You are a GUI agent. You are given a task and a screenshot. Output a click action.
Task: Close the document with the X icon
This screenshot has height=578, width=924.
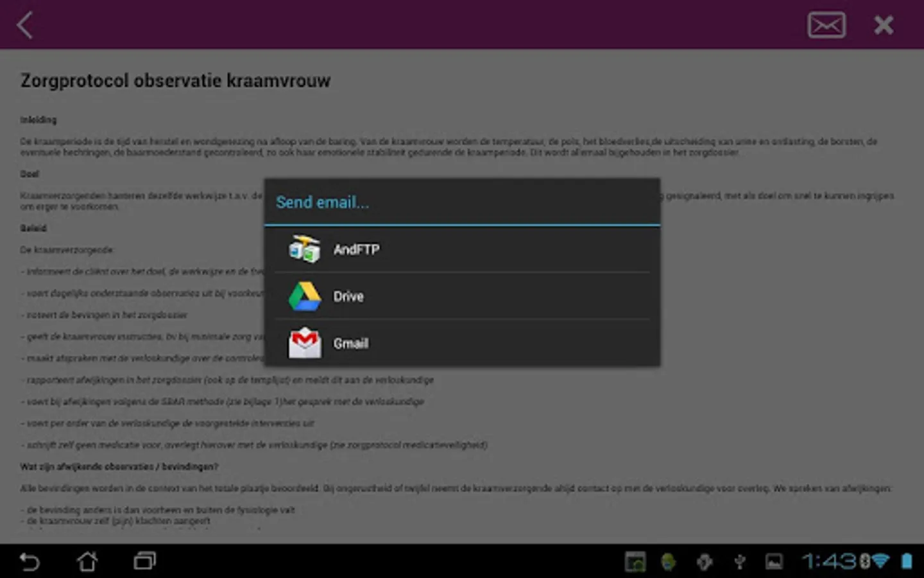(x=884, y=25)
